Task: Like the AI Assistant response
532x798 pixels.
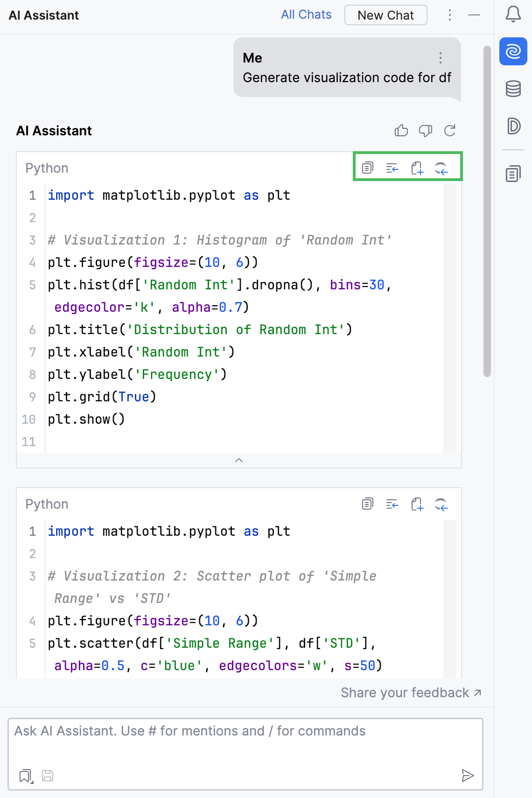Action: pos(401,131)
